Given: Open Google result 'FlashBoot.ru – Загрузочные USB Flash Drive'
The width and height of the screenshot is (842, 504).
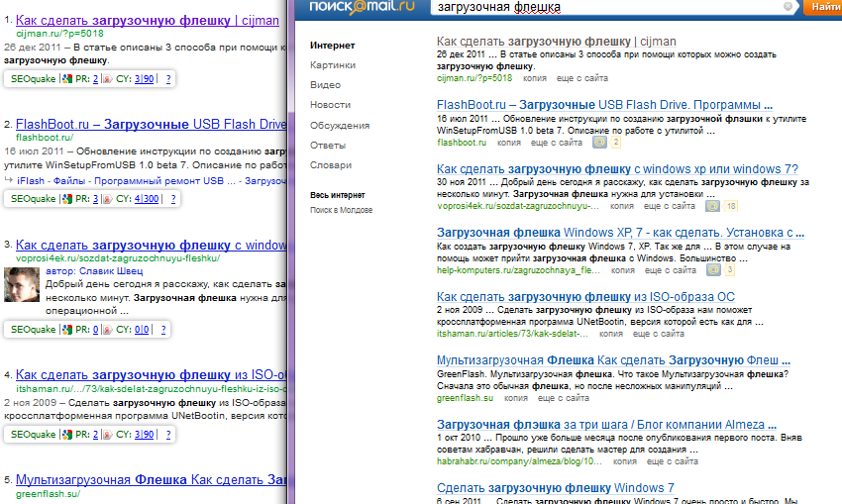Looking at the screenshot, I should [x=152, y=125].
